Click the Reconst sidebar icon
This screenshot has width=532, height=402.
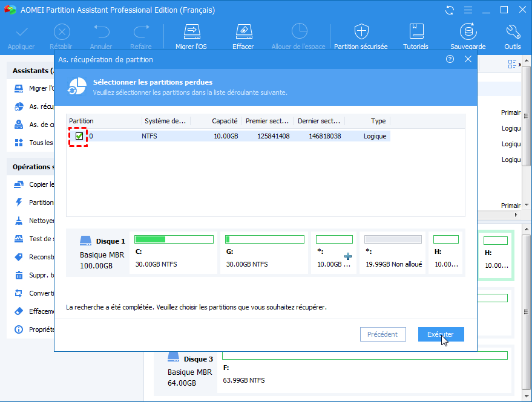point(19,257)
